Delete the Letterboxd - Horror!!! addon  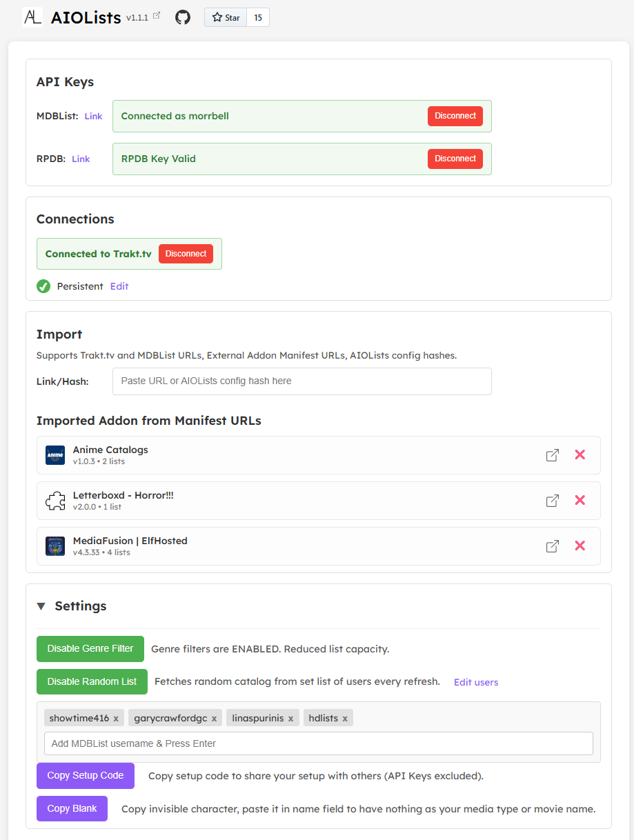580,501
